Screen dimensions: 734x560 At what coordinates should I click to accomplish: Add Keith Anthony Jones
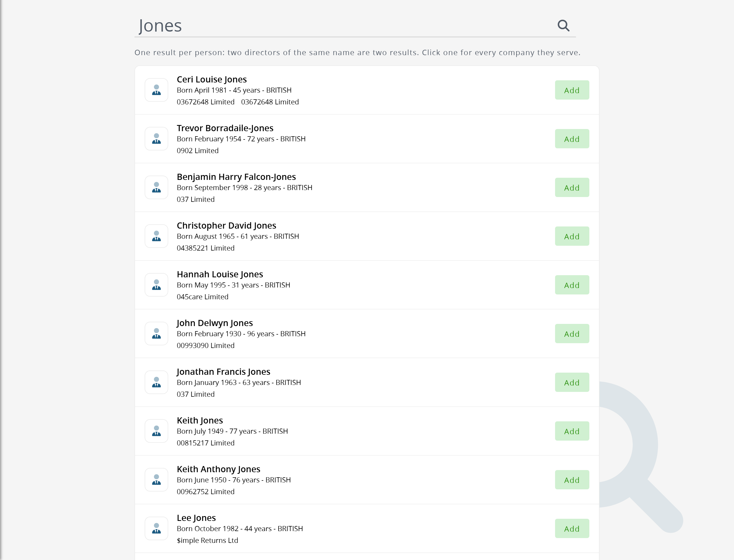(572, 480)
